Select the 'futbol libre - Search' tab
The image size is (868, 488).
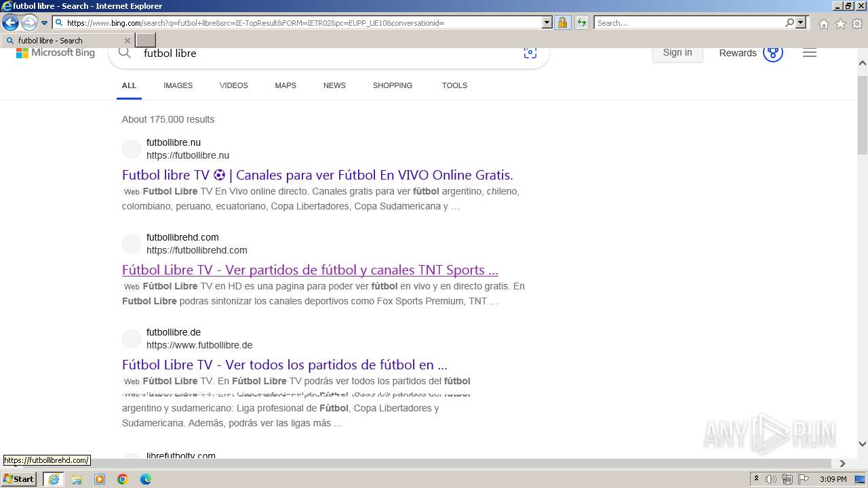[66, 41]
